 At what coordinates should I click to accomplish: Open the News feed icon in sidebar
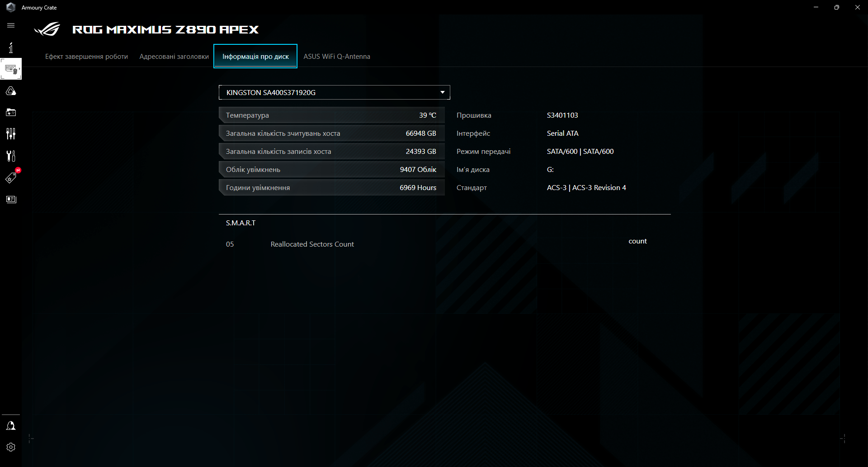point(11,199)
